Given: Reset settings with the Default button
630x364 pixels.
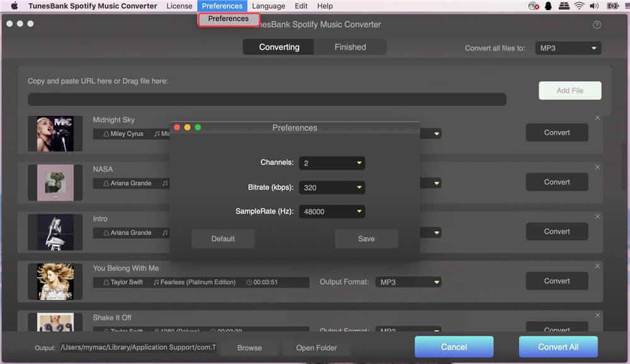Looking at the screenshot, I should tap(223, 239).
